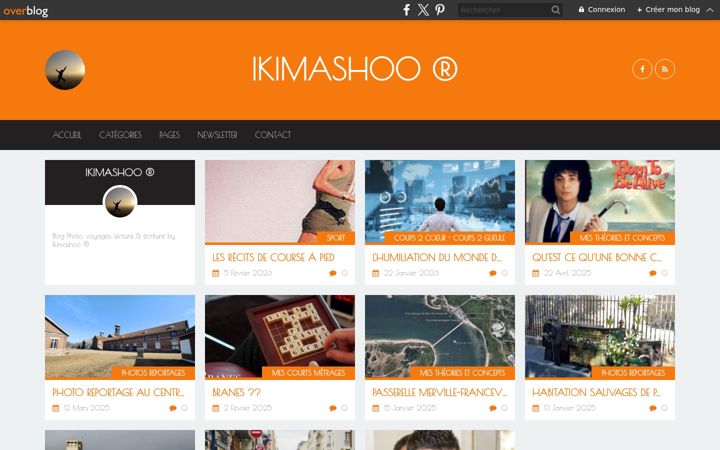Share on Facebook via top bar icon
720x450 pixels.
[406, 10]
